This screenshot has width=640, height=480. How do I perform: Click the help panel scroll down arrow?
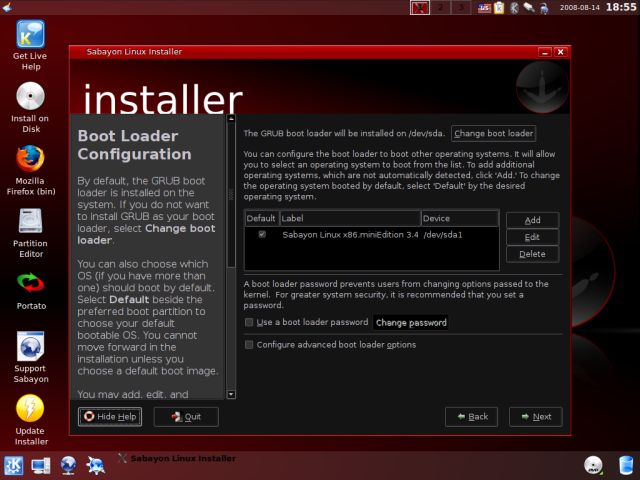click(231, 394)
